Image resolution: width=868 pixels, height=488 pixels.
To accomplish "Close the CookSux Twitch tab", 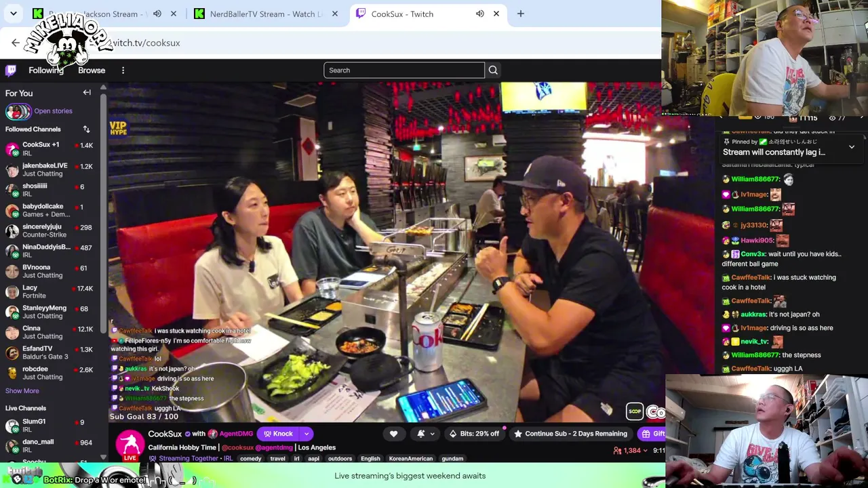I will coord(496,14).
